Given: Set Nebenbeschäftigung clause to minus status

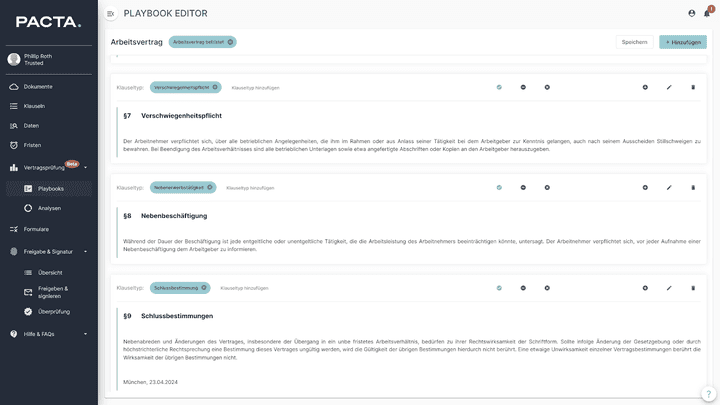Looking at the screenshot, I should (523, 187).
